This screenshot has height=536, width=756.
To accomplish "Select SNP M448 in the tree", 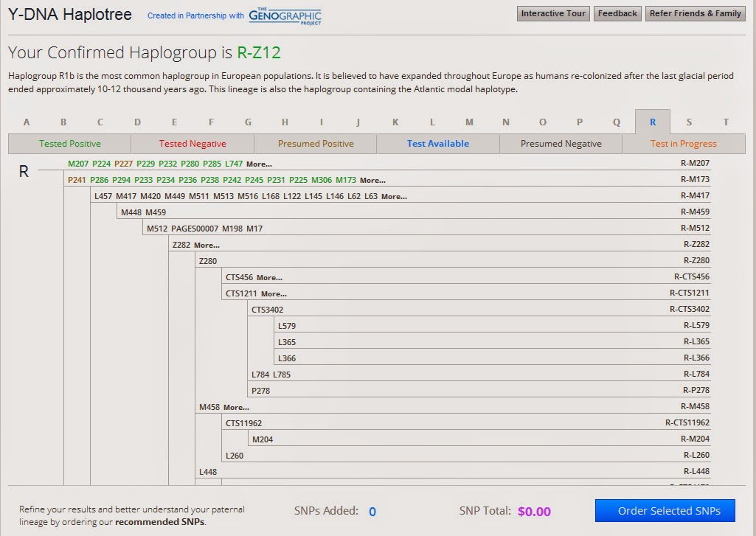I will (x=131, y=212).
